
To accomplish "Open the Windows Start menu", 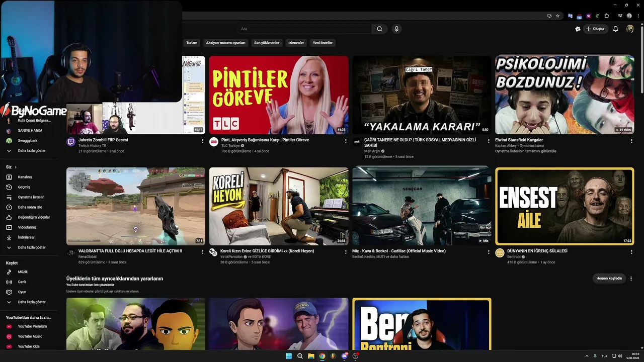I will (x=289, y=356).
